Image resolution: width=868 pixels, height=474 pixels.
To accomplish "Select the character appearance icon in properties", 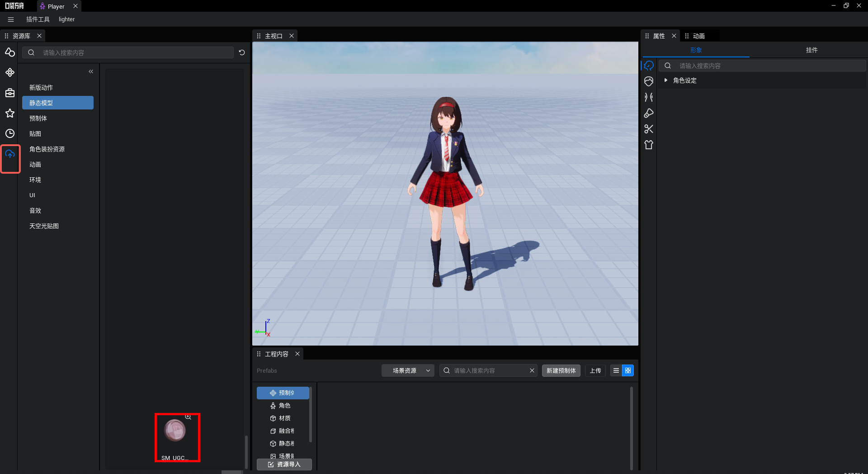I will pyautogui.click(x=649, y=66).
